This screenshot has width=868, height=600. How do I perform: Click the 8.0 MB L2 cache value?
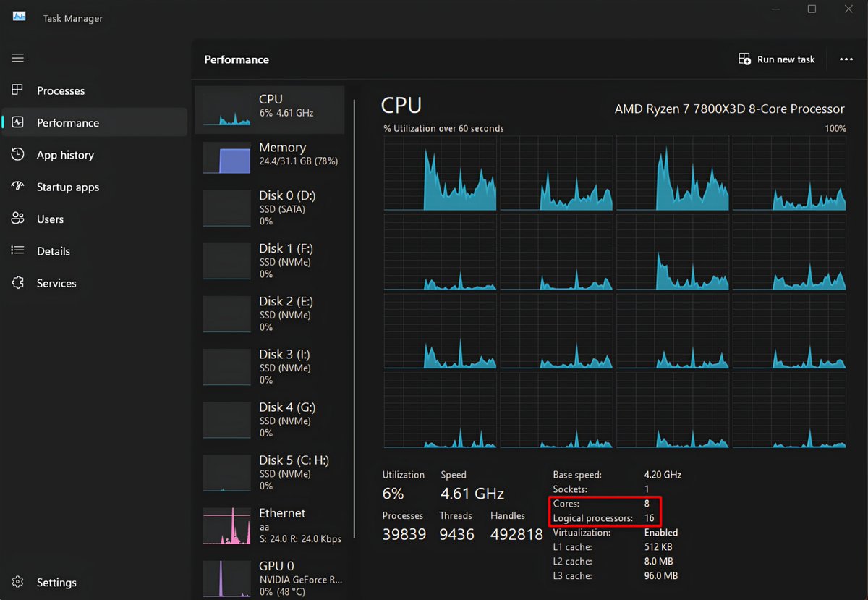(658, 562)
